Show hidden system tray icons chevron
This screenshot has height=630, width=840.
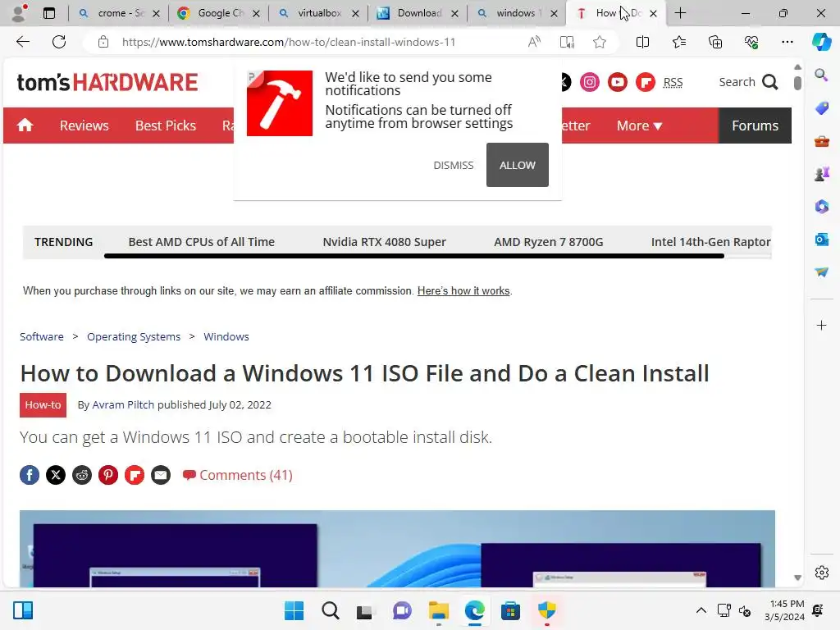pos(701,610)
